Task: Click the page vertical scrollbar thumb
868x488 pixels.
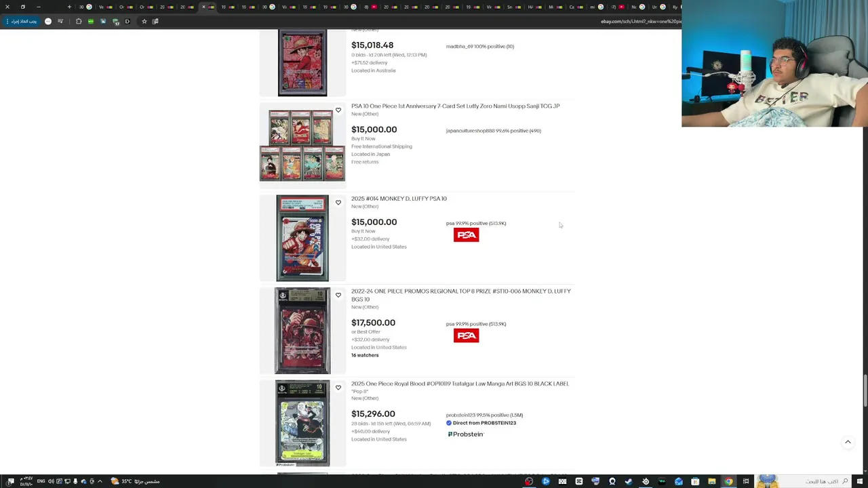Action: [865, 390]
